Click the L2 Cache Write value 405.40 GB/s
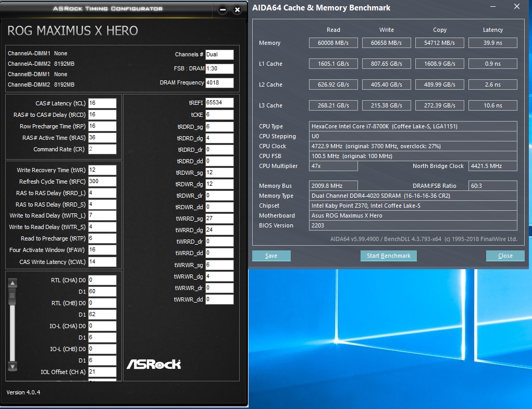This screenshot has width=532, height=409. coord(387,85)
